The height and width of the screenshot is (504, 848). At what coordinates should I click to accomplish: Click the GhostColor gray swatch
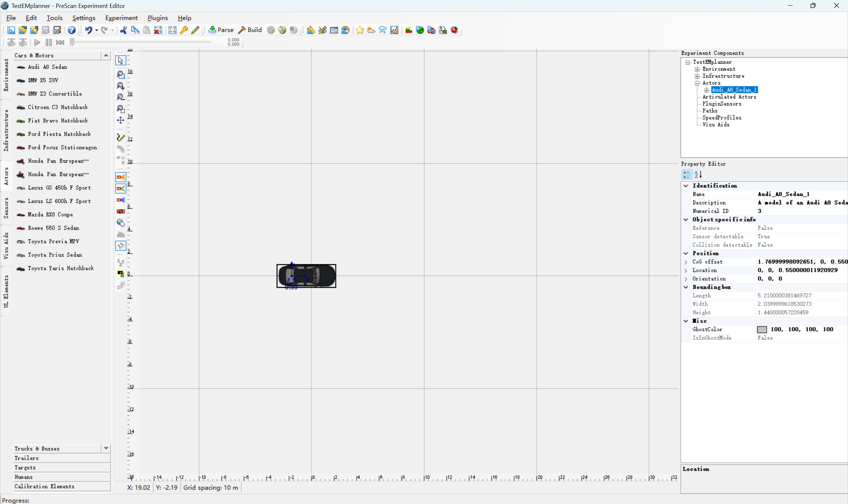762,329
